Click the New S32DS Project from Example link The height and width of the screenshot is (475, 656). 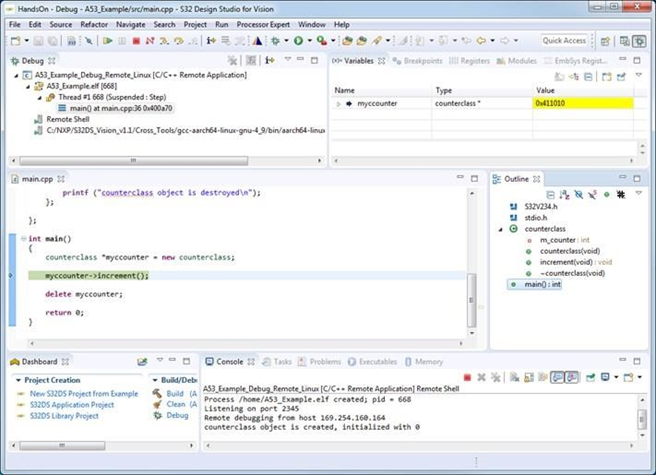tap(84, 394)
